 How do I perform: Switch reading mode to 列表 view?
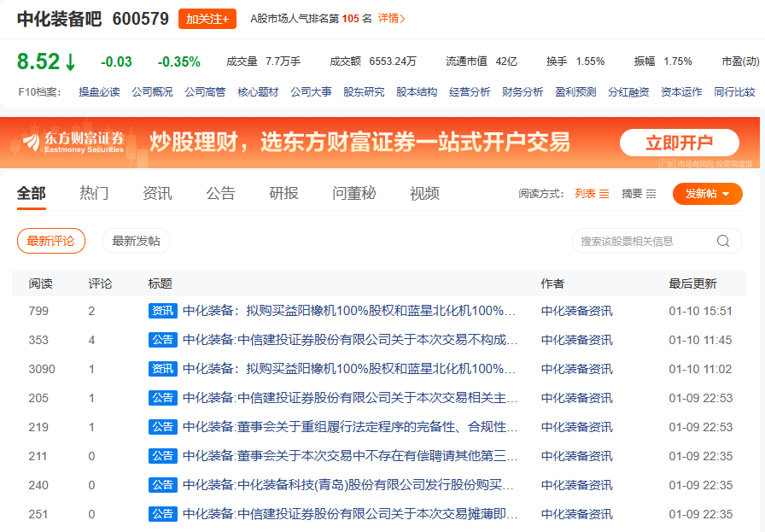pos(592,194)
